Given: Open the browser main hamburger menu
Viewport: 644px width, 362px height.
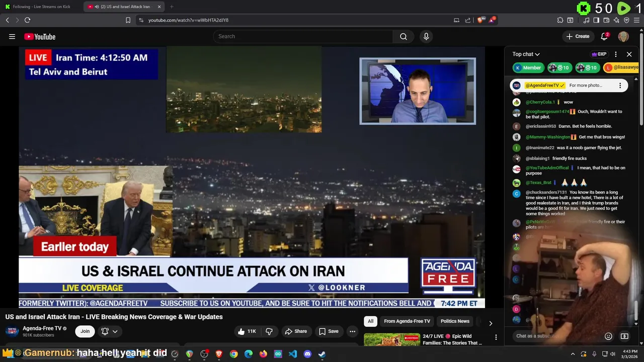Looking at the screenshot, I should click(x=636, y=20).
